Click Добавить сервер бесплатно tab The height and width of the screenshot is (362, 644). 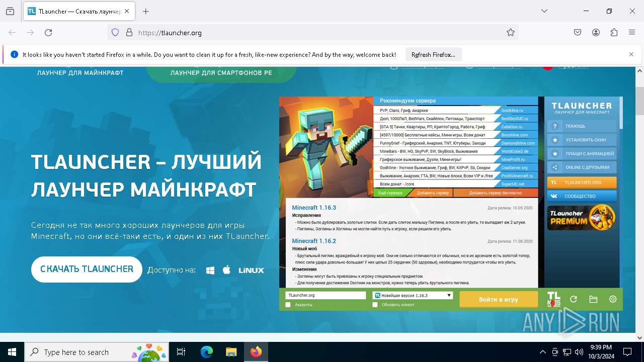tap(496, 193)
